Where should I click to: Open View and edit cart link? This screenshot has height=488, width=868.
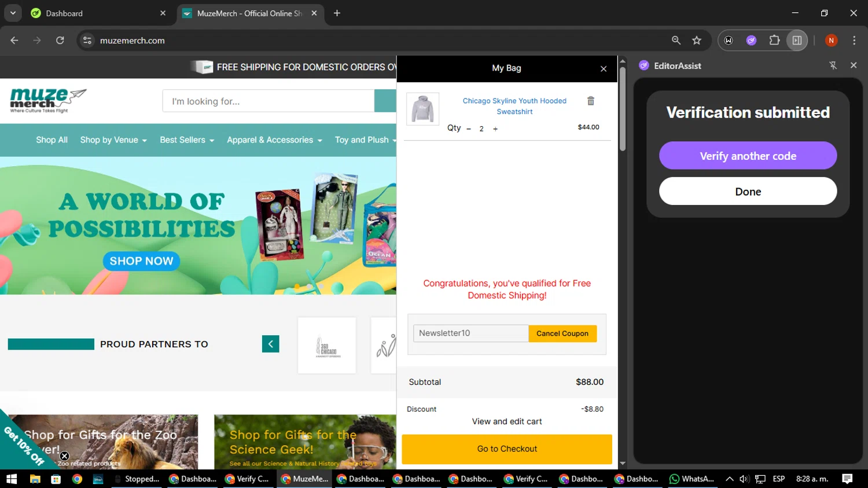coord(507,421)
